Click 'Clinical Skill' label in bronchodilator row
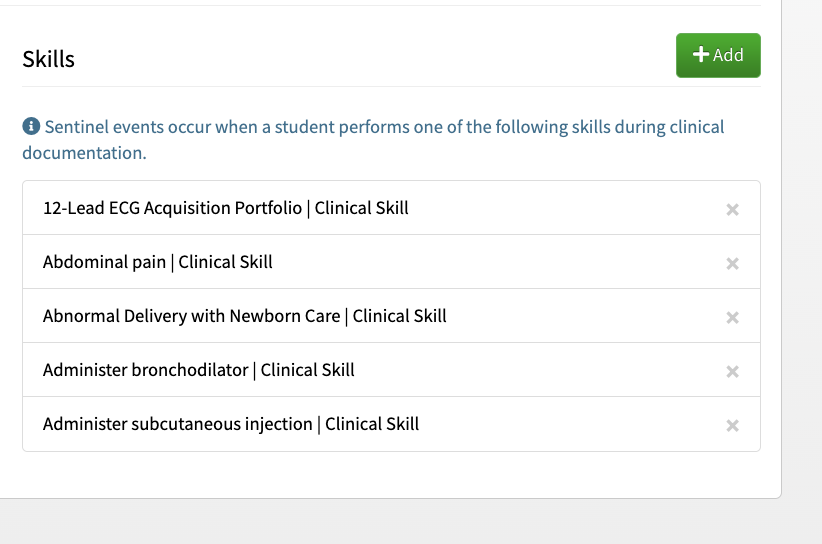 tap(308, 370)
